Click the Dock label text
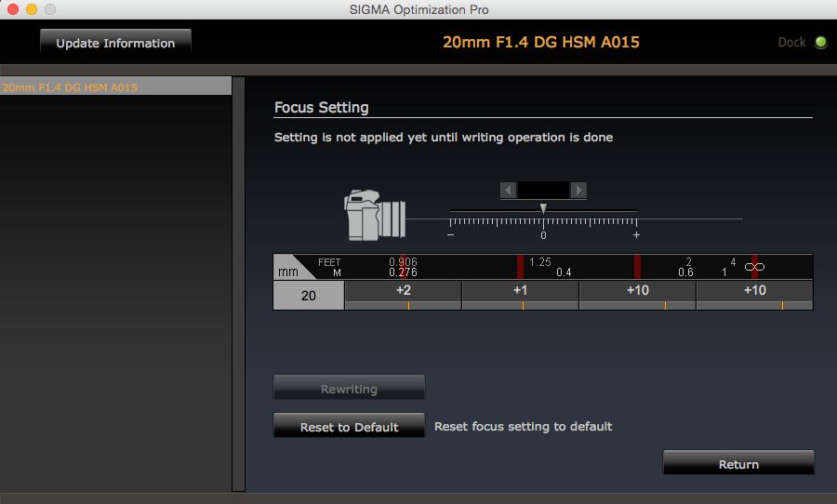837x504 pixels. [791, 42]
